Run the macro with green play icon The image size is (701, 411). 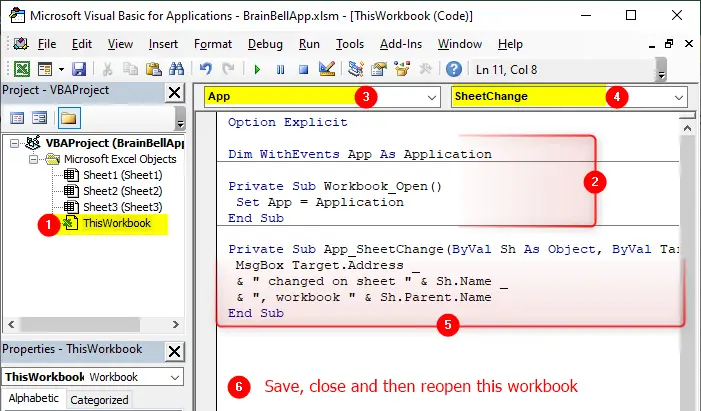(x=257, y=70)
